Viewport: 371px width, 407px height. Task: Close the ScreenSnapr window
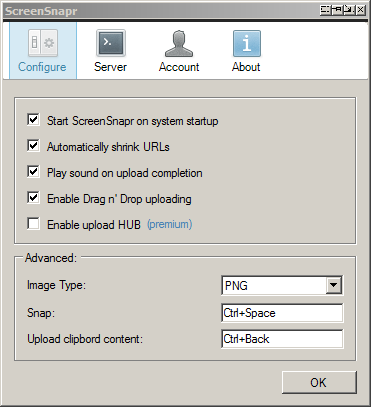pyautogui.click(x=361, y=10)
